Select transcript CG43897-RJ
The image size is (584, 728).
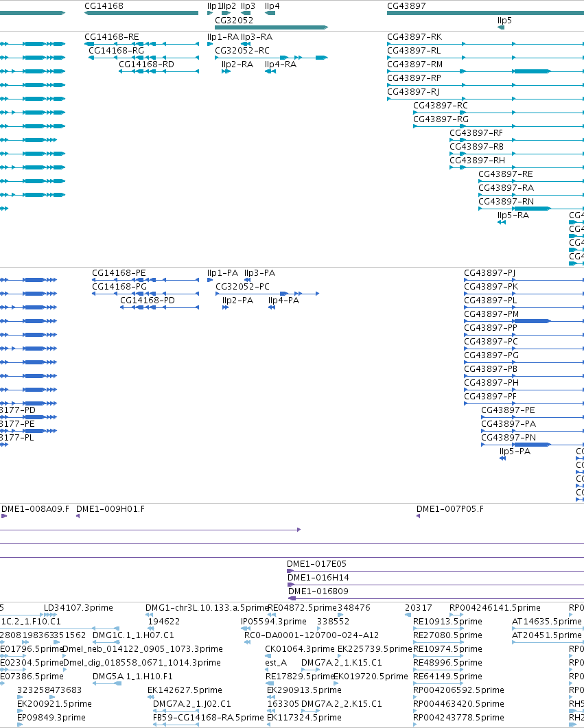[413, 91]
